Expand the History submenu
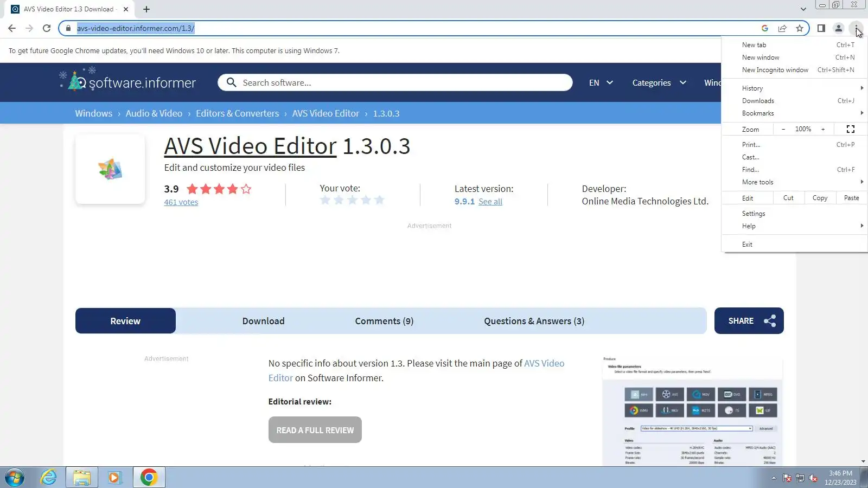 click(795, 88)
